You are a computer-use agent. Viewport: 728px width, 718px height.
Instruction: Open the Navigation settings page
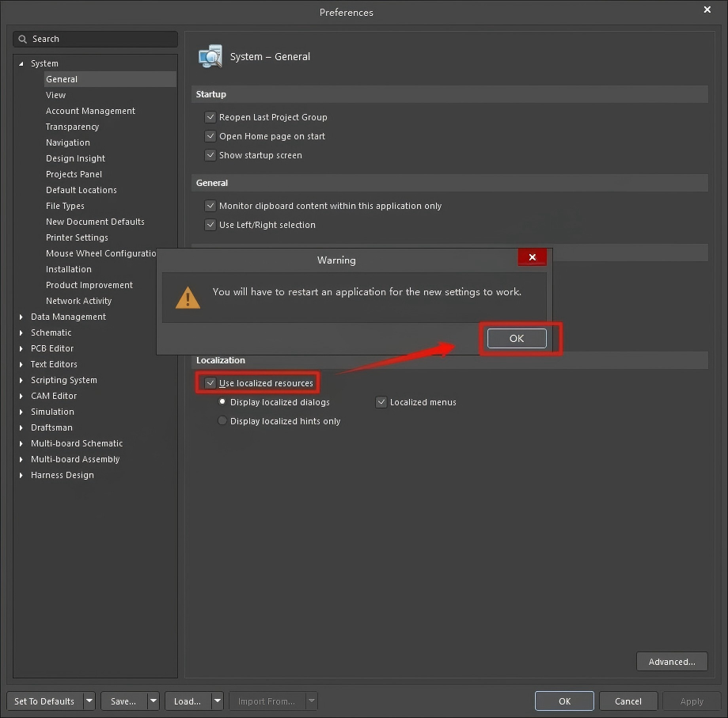(68, 142)
